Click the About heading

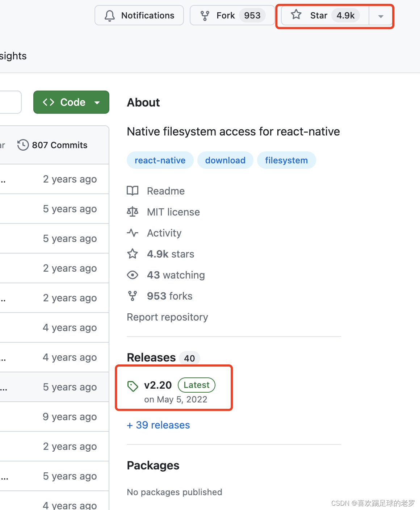(x=143, y=103)
